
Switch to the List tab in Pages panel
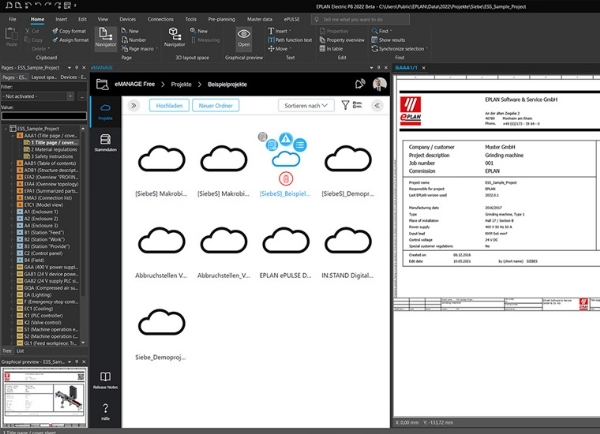[20, 351]
